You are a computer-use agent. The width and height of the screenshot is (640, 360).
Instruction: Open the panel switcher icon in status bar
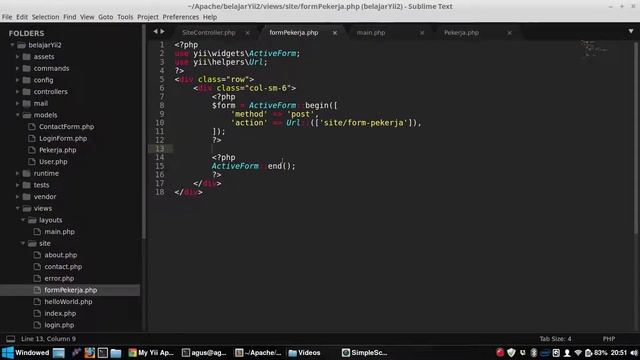[11, 339]
